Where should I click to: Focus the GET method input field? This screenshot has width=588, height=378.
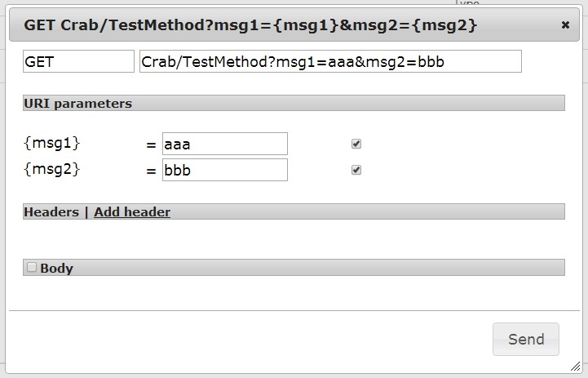[x=78, y=61]
